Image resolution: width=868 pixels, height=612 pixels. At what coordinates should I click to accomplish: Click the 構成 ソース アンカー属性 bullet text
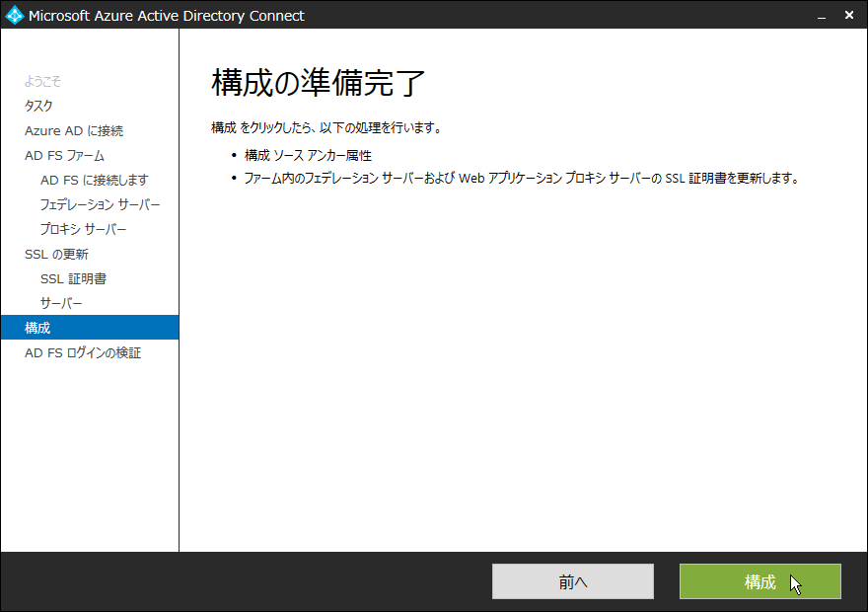pos(308,156)
